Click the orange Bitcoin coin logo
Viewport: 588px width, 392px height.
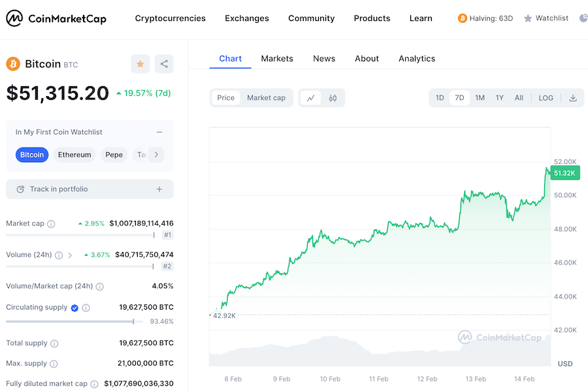coord(13,64)
